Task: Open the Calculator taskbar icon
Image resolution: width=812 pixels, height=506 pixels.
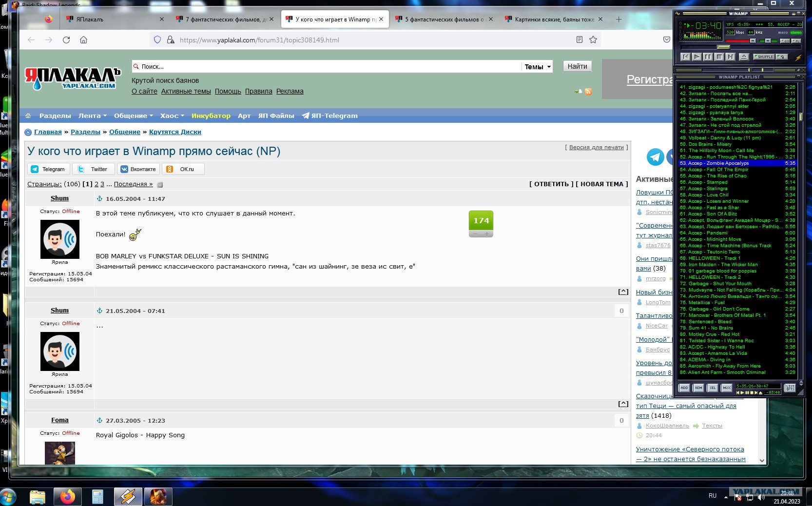Action: coord(98,497)
